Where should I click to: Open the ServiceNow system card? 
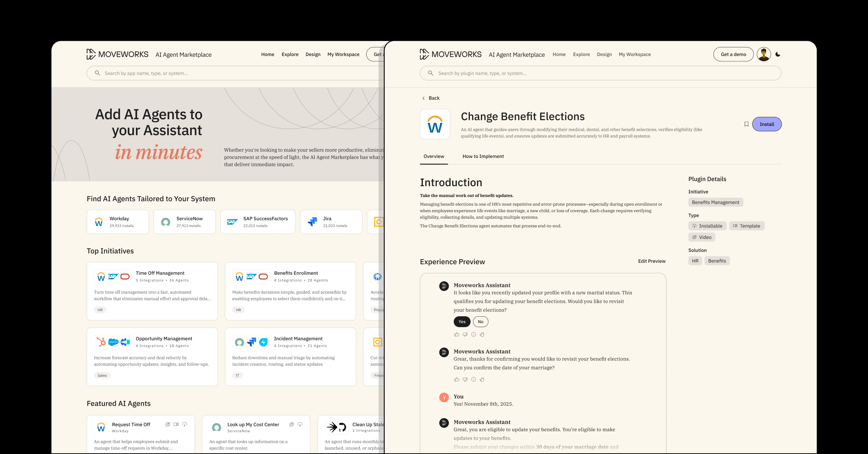(184, 222)
